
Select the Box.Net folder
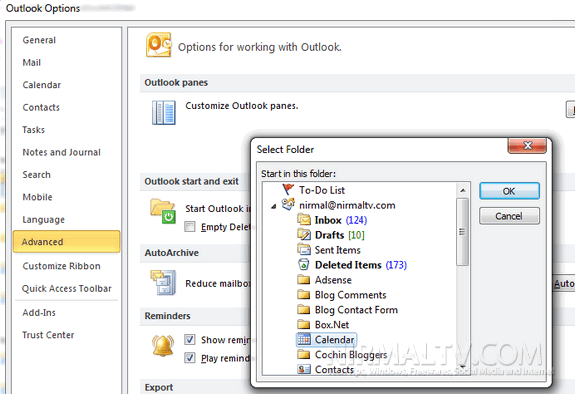point(332,325)
